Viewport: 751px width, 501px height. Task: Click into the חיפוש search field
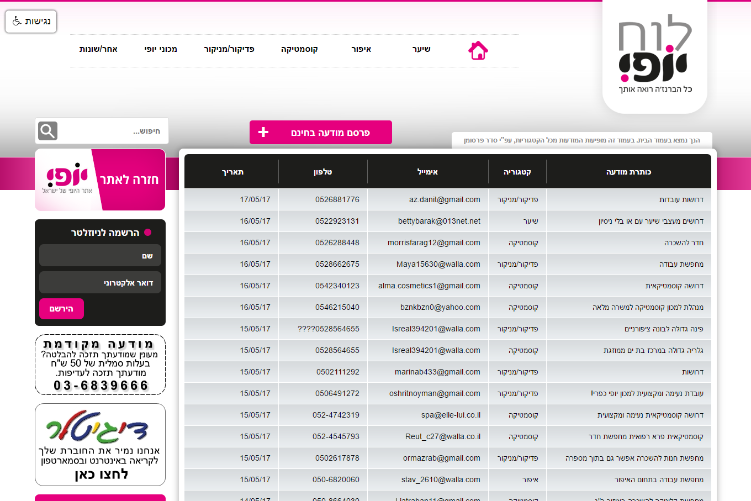(x=114, y=131)
